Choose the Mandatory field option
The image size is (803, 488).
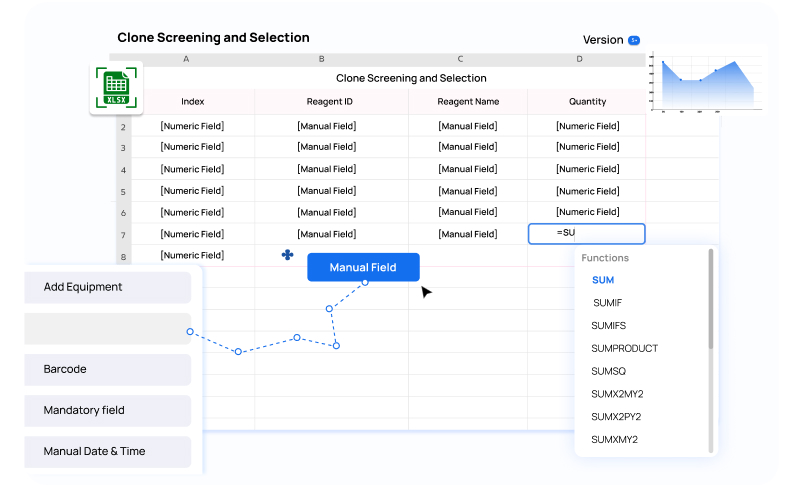[108, 410]
